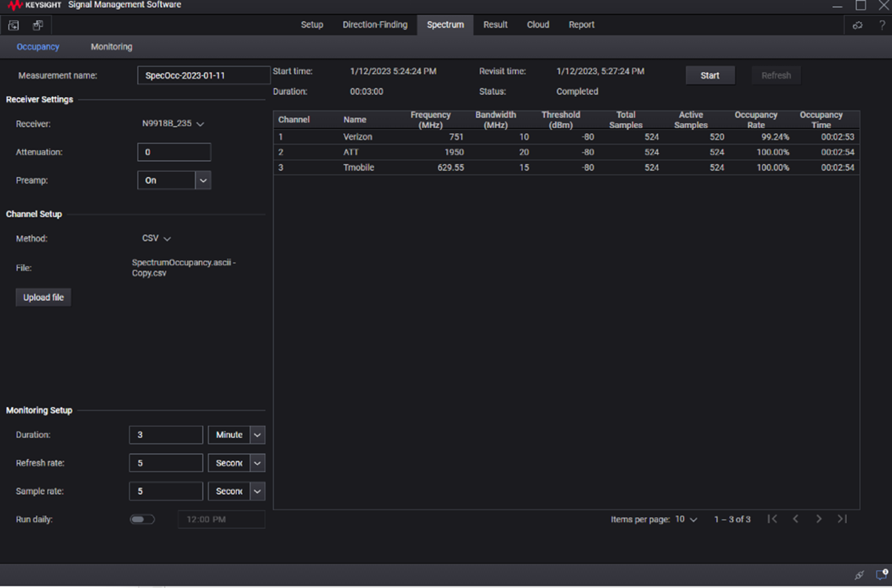Open the notifications message icon in status bar

882,574
